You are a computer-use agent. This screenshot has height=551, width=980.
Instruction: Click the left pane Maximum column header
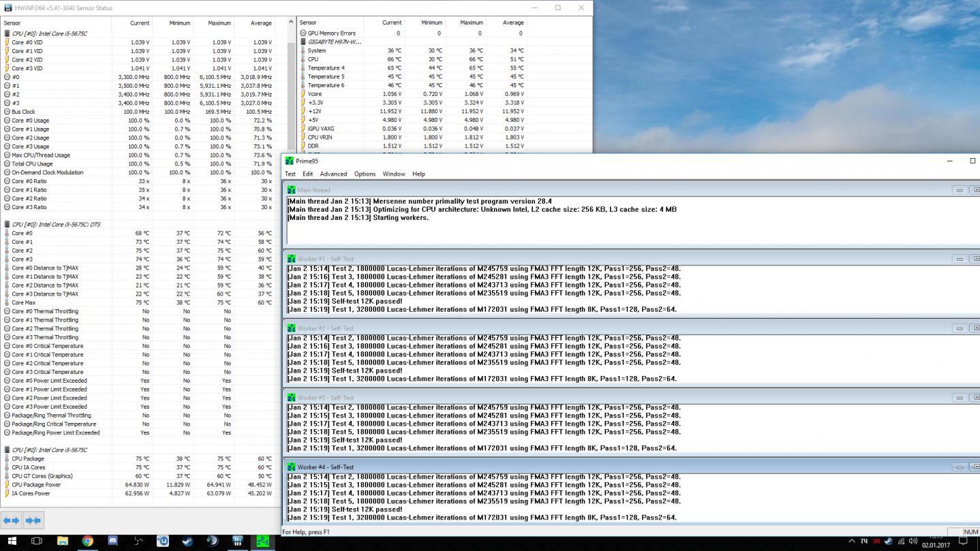(x=213, y=23)
